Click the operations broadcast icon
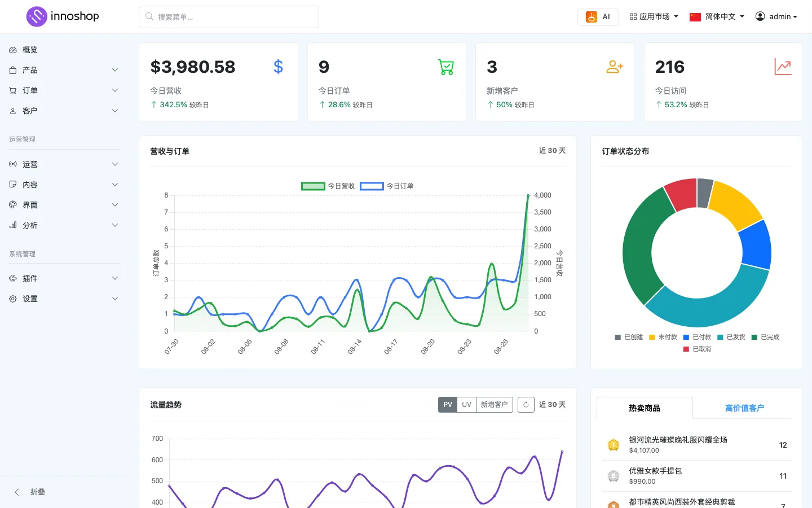The height and width of the screenshot is (508, 812). (13, 164)
